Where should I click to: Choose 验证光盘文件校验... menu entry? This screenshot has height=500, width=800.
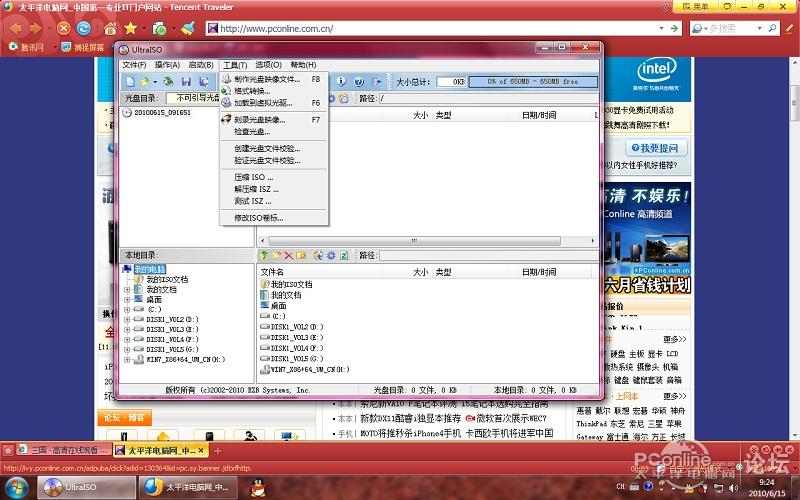pyautogui.click(x=274, y=160)
